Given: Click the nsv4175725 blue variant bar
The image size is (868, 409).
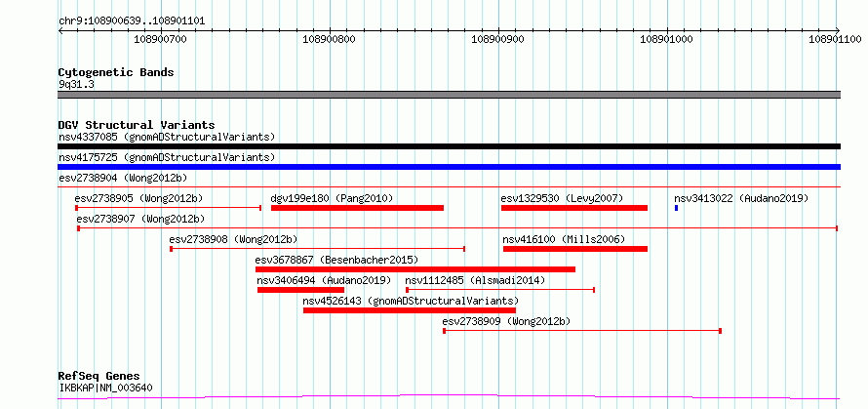Looking at the screenshot, I should (x=449, y=167).
